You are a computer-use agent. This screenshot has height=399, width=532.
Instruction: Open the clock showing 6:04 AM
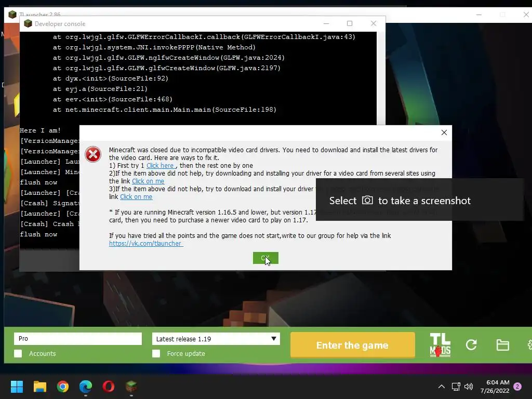tap(495, 387)
